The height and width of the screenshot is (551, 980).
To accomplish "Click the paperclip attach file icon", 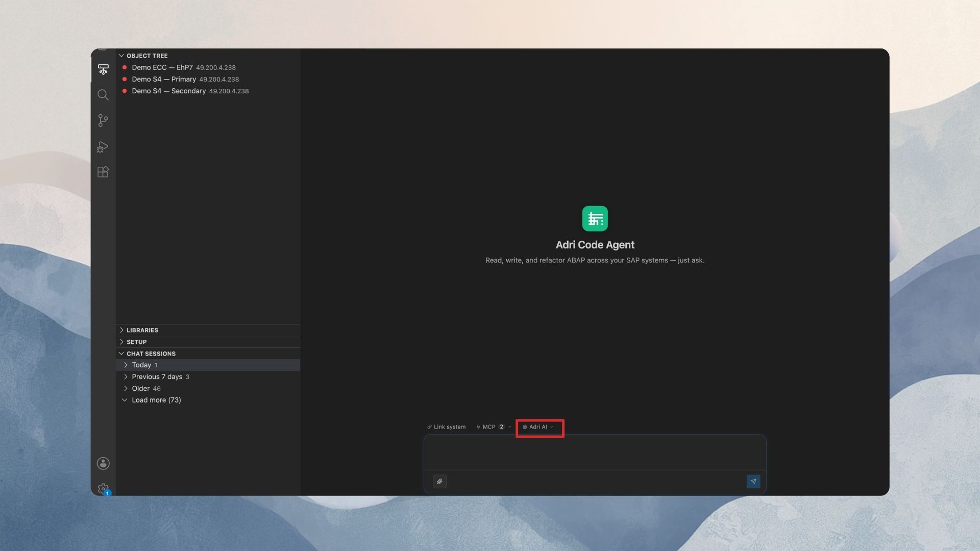I will [x=439, y=482].
